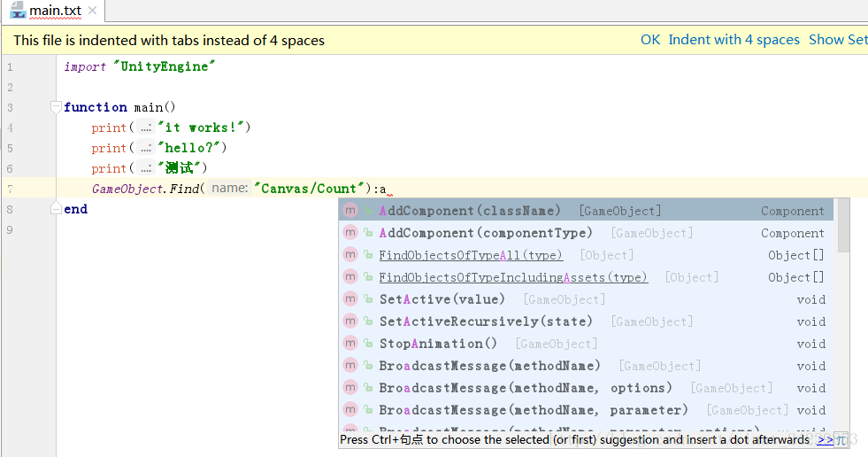Click method icon beside StopAnimation()
Viewport: 868px width, 457px height.
[350, 344]
